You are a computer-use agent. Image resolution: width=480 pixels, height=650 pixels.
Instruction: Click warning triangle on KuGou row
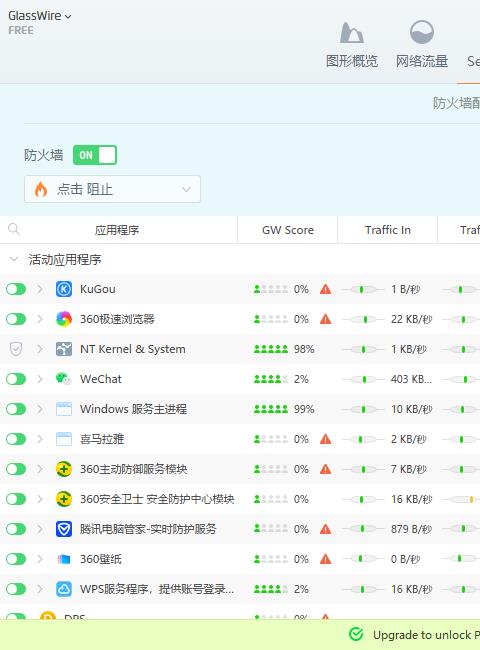click(326, 289)
